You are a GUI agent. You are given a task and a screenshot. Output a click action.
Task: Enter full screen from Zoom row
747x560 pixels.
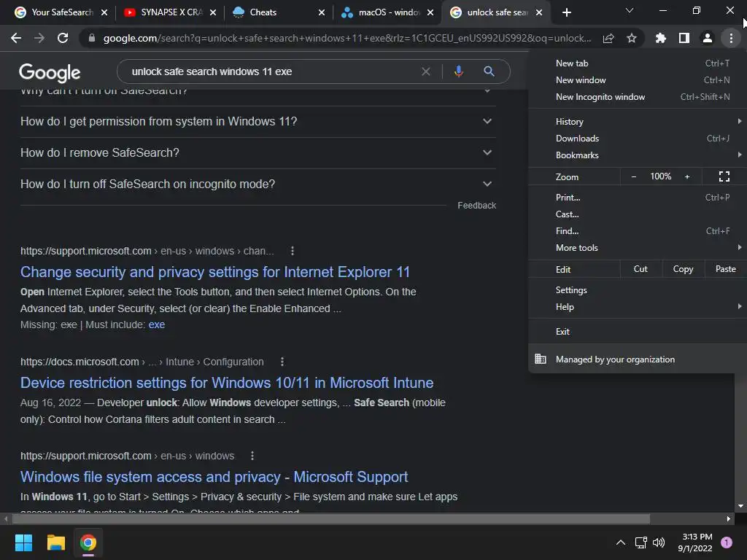click(724, 176)
